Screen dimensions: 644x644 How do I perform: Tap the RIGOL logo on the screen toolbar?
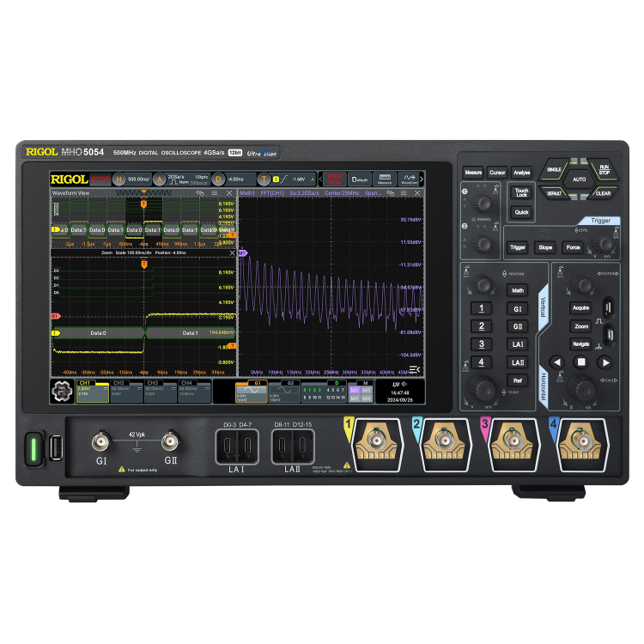[69, 179]
